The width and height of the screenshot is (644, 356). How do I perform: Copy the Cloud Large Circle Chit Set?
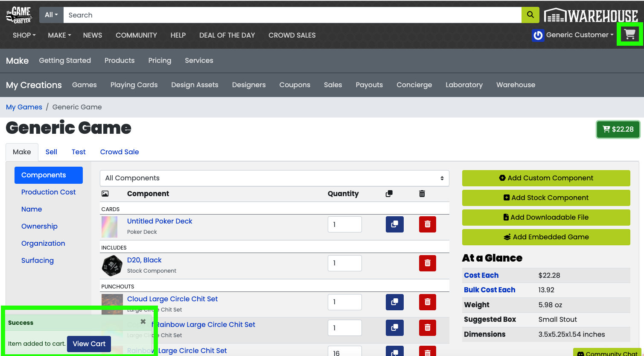pyautogui.click(x=395, y=302)
